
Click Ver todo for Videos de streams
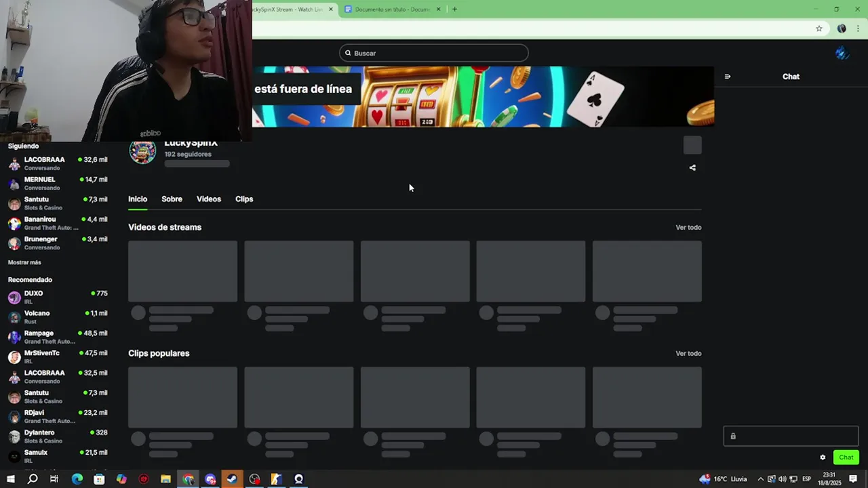[x=688, y=228]
